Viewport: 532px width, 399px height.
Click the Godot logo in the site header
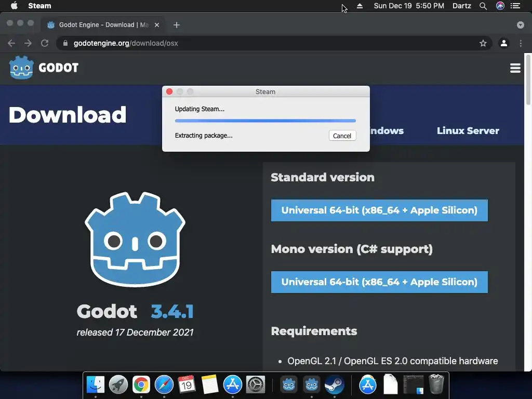pyautogui.click(x=44, y=68)
